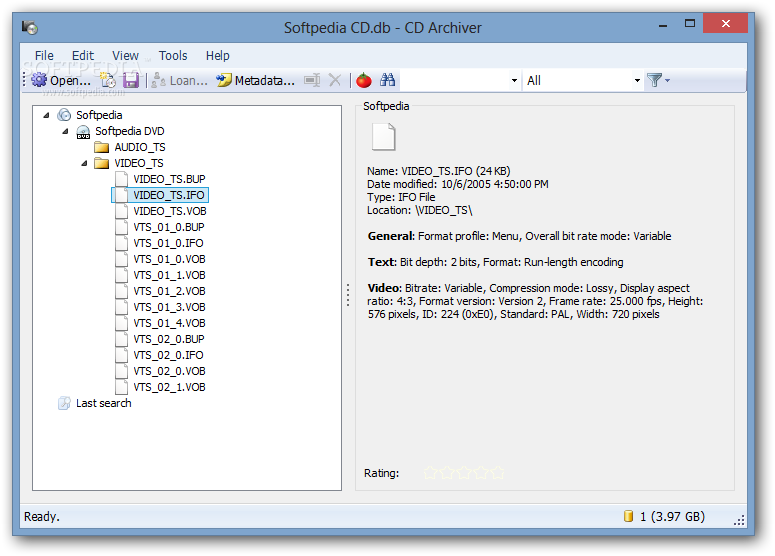Image resolution: width=775 pixels, height=556 pixels.
Task: Select file VTS_01_4.VOB
Action: coord(169,323)
